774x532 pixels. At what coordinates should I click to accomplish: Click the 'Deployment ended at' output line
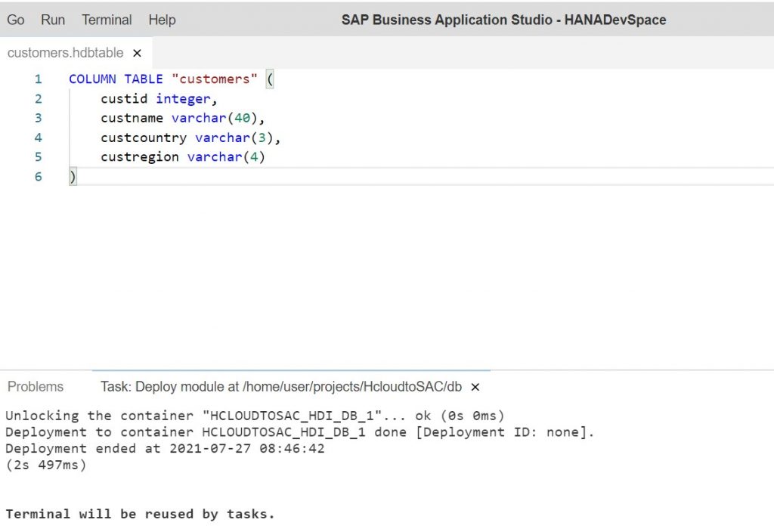pos(165,448)
